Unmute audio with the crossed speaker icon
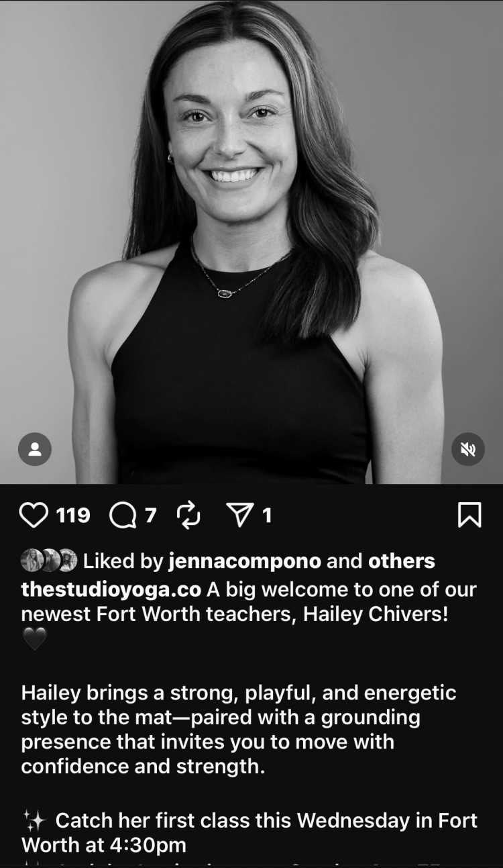 coord(467,449)
